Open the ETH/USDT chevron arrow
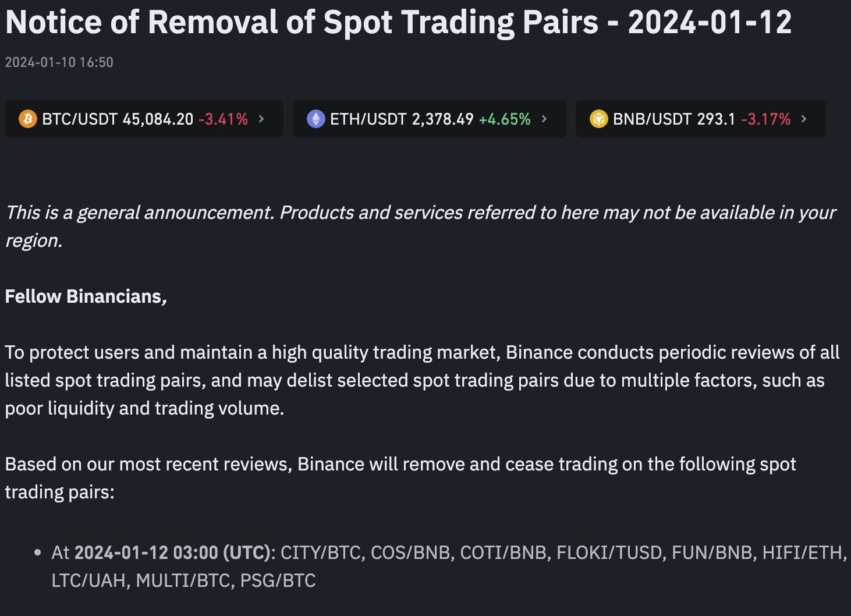The height and width of the screenshot is (616, 851). pos(544,119)
